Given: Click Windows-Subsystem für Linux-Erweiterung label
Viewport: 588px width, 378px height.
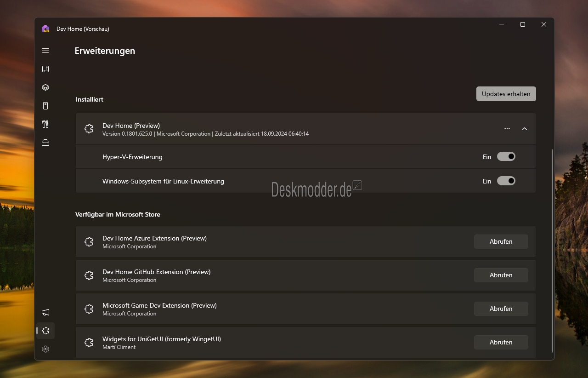Looking at the screenshot, I should (x=163, y=181).
